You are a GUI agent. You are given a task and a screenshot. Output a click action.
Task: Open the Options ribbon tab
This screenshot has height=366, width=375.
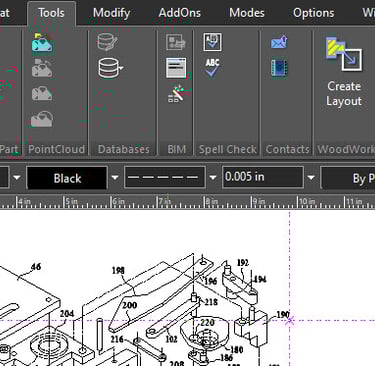tap(313, 13)
